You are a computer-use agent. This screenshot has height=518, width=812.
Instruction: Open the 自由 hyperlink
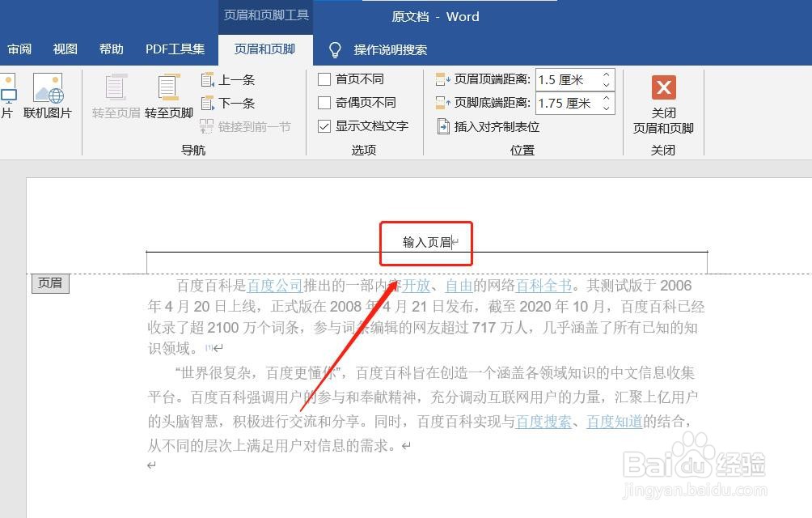(459, 286)
